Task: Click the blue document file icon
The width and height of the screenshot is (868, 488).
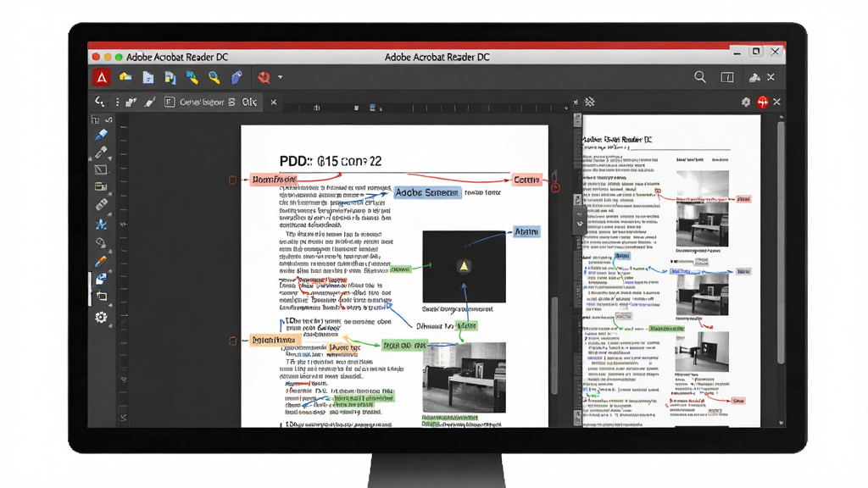Action: [x=148, y=77]
